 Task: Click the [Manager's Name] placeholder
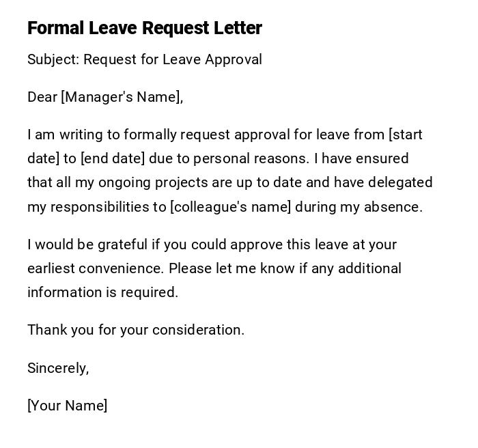[x=122, y=97]
